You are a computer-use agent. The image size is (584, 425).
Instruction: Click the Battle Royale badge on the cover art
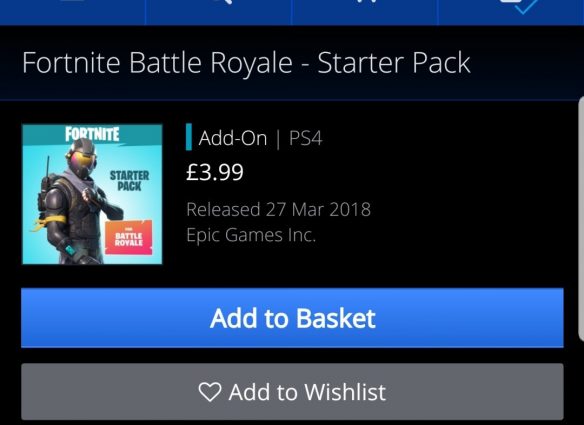click(x=128, y=238)
